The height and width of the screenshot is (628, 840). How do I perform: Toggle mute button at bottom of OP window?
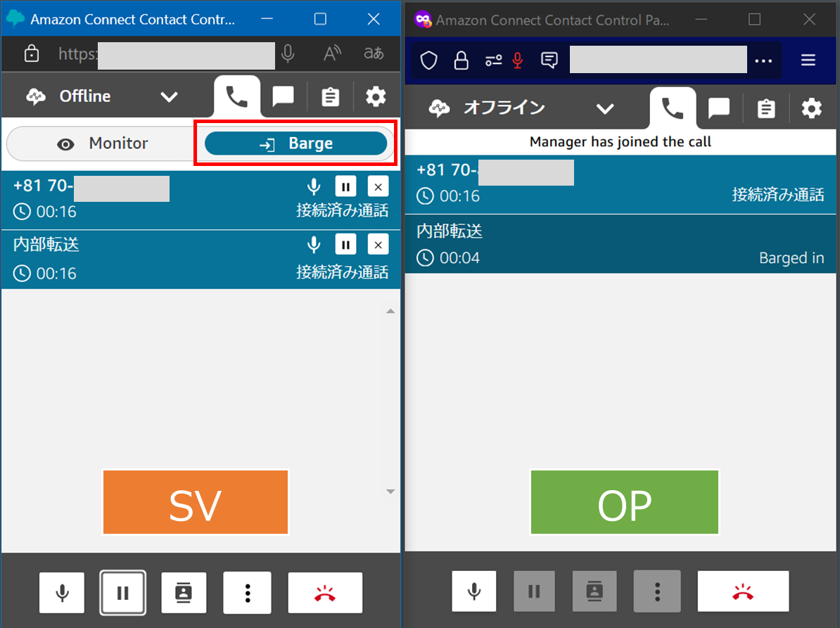click(474, 591)
